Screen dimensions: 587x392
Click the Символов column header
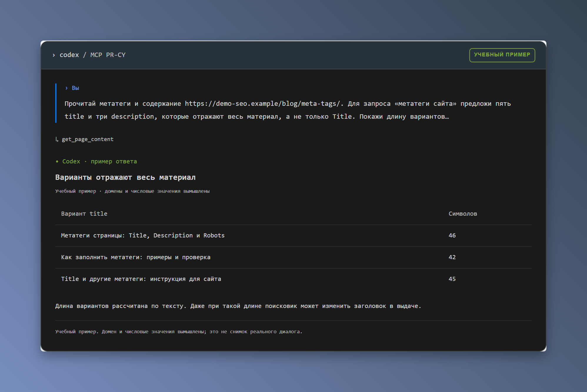463,214
